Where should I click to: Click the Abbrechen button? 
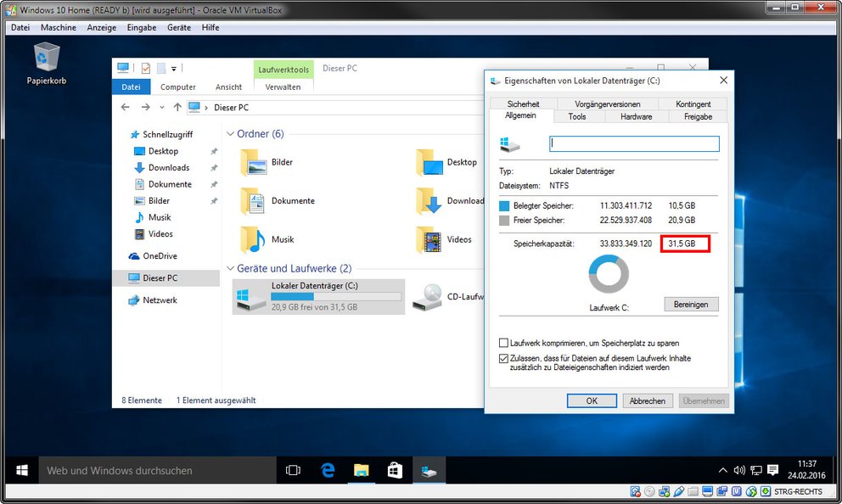click(x=647, y=401)
